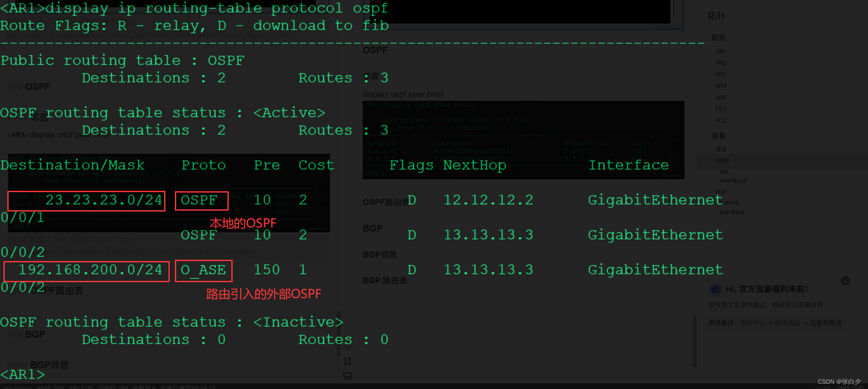Click the '### OSPF' markdown line in editor
This screenshot has height=389, width=868.
[x=28, y=87]
